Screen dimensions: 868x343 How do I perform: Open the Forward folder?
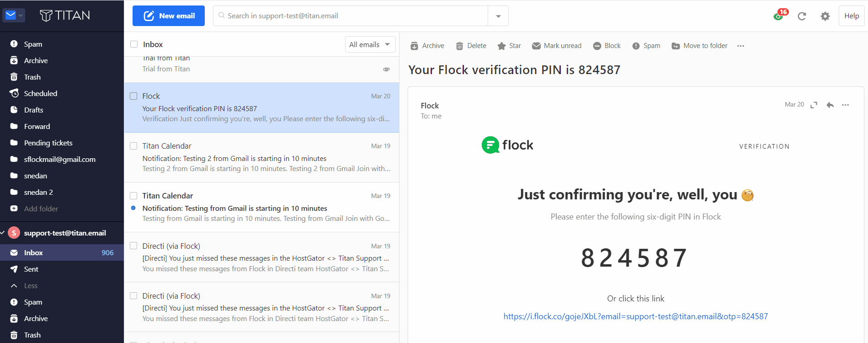pos(37,126)
